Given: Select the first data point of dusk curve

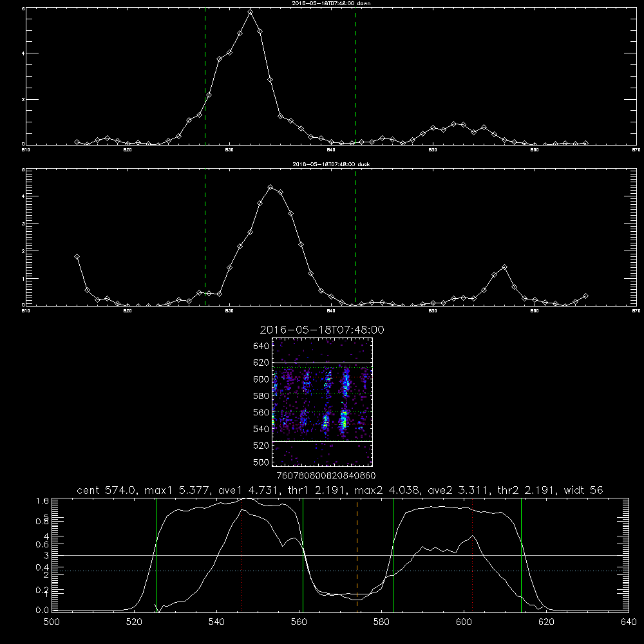Looking at the screenshot, I should point(77,257).
